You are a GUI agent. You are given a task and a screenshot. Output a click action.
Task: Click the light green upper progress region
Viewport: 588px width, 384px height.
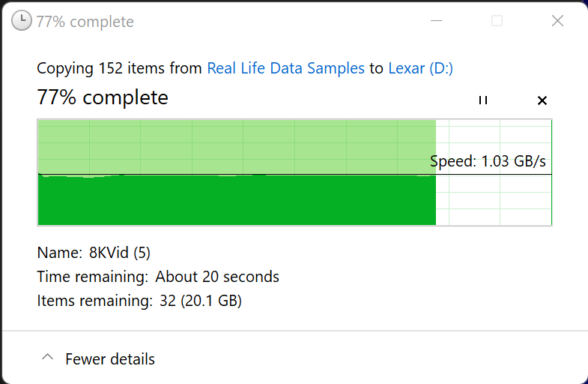237,146
